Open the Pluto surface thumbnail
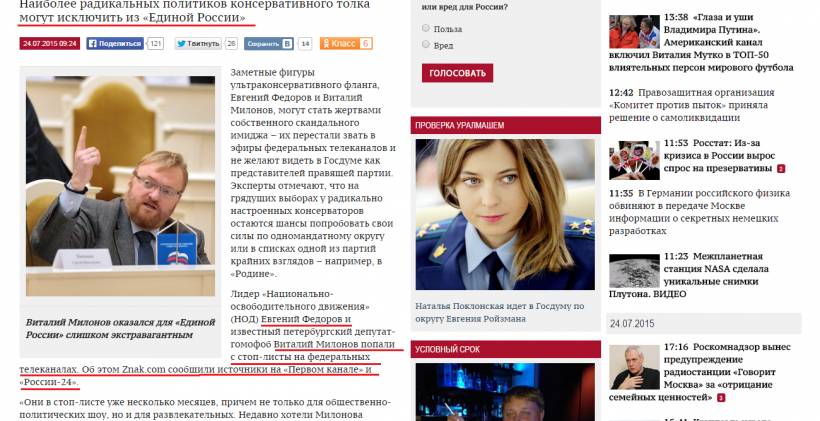Image resolution: width=820 pixels, height=421 pixels. tap(634, 271)
